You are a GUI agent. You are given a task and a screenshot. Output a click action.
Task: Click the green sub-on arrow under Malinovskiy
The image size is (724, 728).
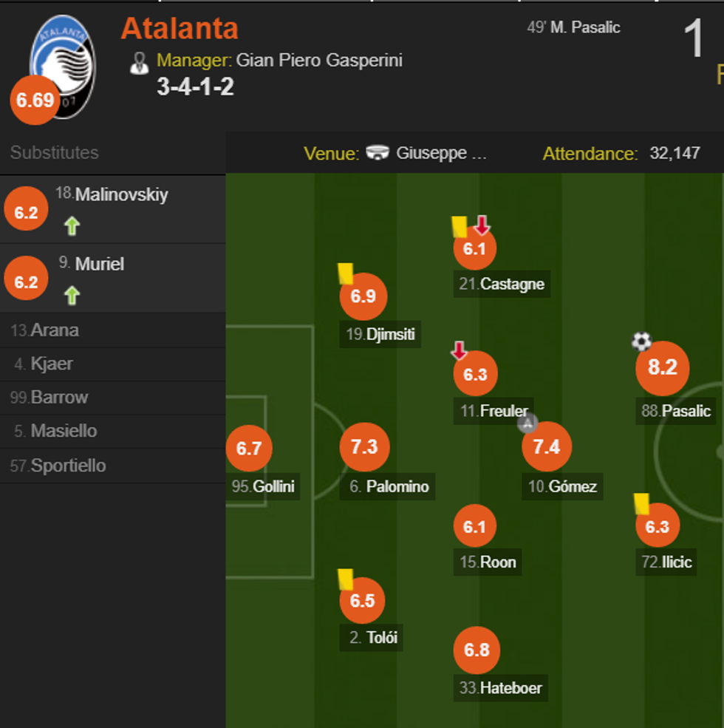(72, 226)
